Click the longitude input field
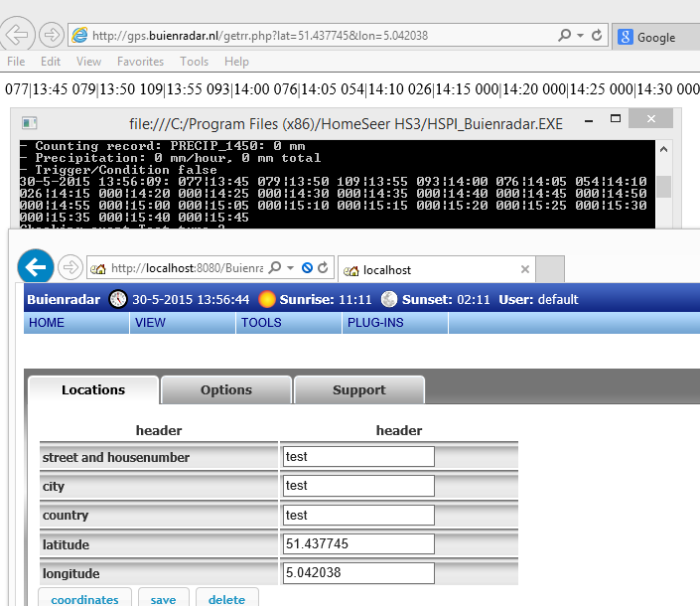700x606 pixels. (358, 573)
